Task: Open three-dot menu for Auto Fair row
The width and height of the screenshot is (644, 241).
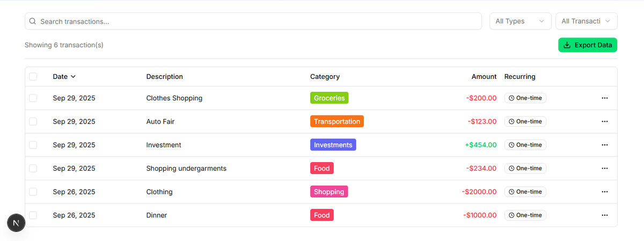Action: point(605,122)
